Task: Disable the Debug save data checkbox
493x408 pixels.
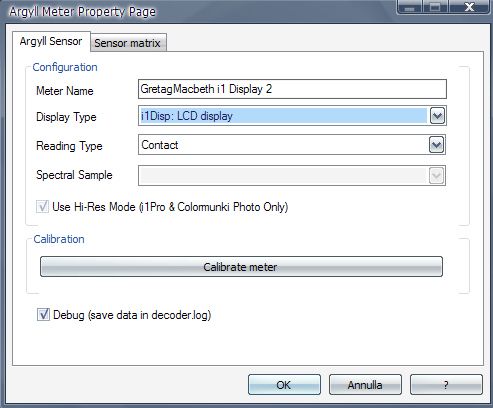Action: point(43,315)
